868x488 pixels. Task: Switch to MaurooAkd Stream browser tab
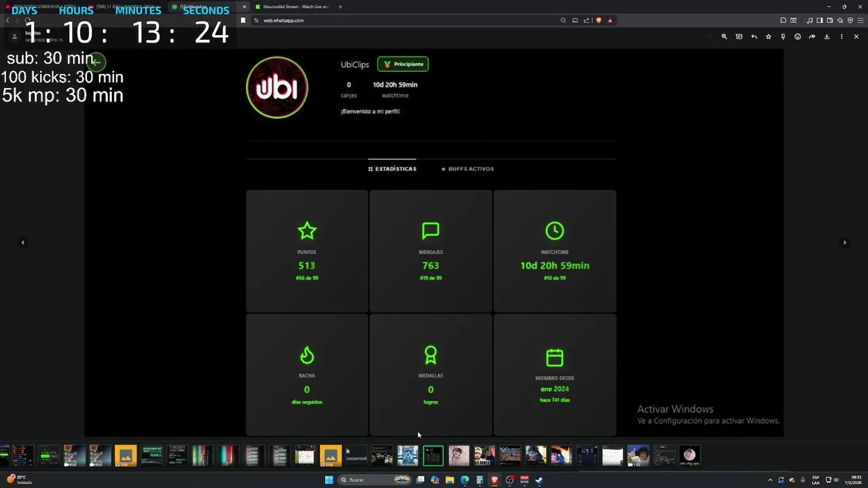pos(292,7)
